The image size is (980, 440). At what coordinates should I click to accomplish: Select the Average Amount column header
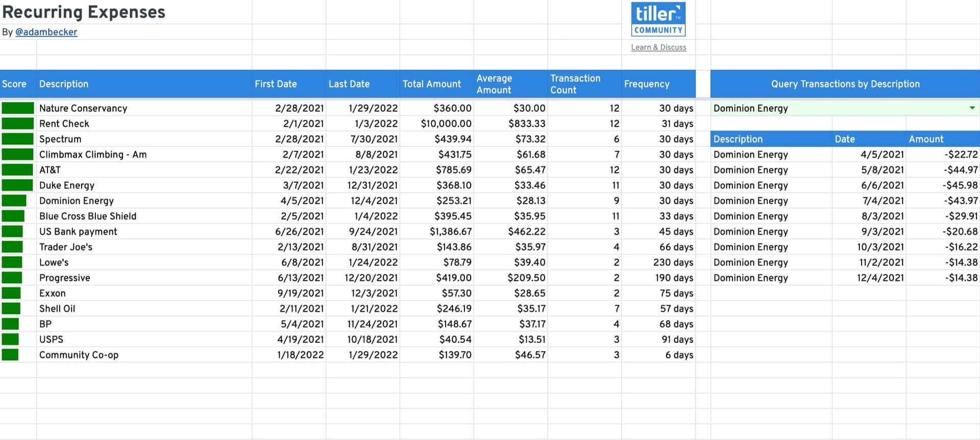(x=494, y=84)
